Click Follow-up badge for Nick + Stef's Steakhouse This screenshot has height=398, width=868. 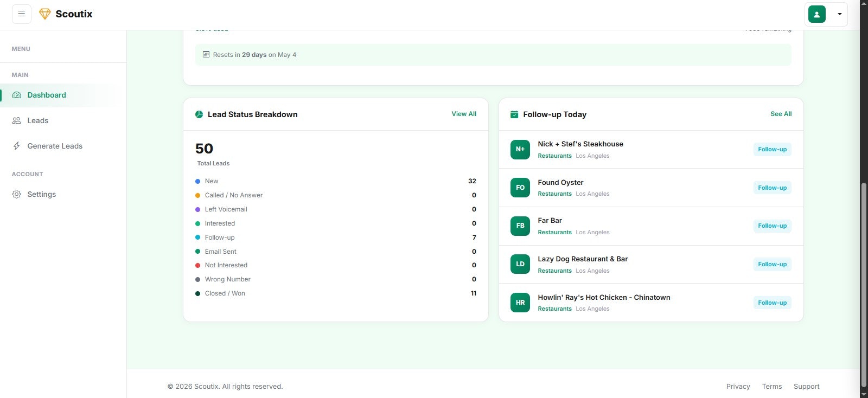[x=773, y=149]
